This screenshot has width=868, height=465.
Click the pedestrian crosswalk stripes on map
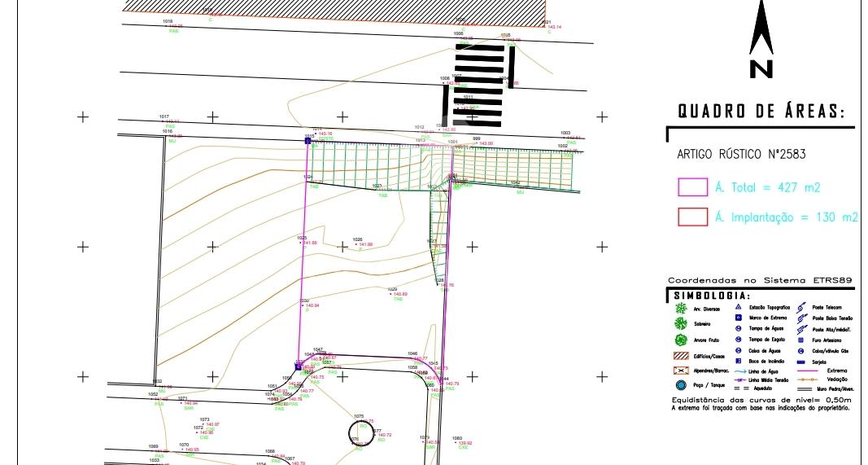[x=478, y=85]
